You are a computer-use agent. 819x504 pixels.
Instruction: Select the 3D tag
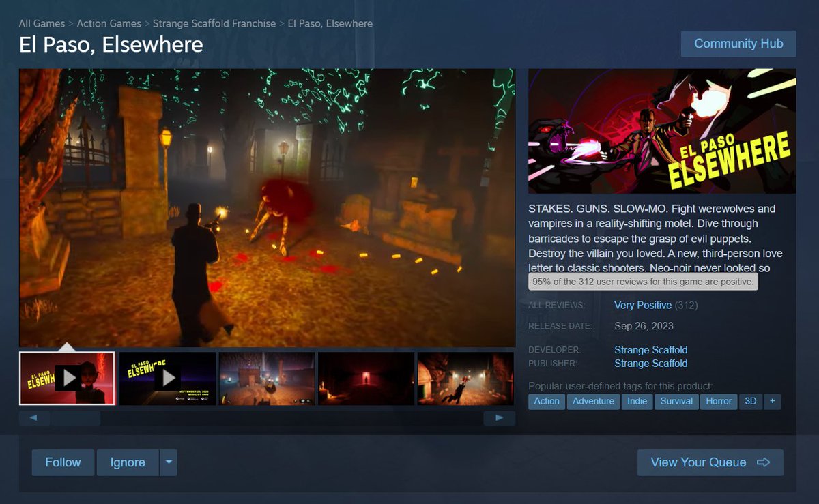click(751, 401)
